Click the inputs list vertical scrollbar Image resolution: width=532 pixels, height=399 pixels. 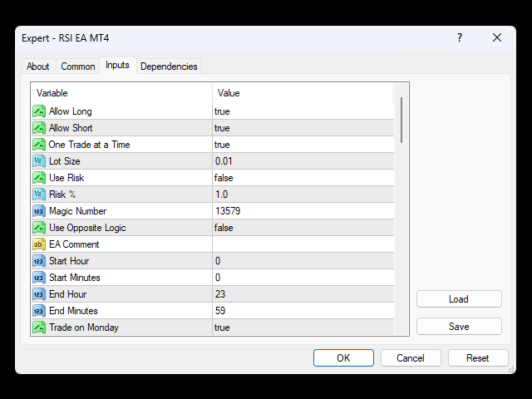point(401,209)
